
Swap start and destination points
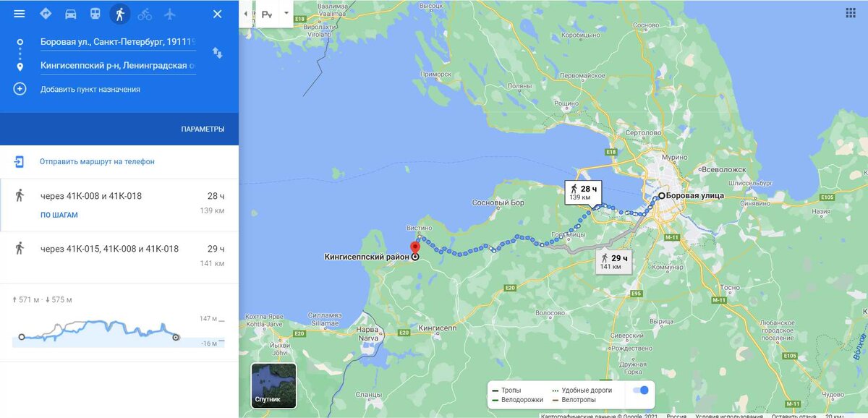coord(217,53)
